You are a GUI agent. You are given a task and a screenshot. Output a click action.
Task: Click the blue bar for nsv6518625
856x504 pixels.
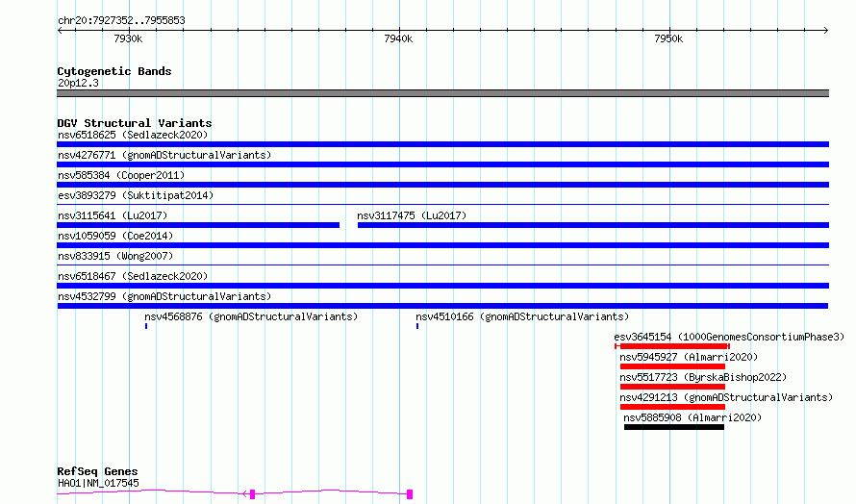tap(442, 144)
